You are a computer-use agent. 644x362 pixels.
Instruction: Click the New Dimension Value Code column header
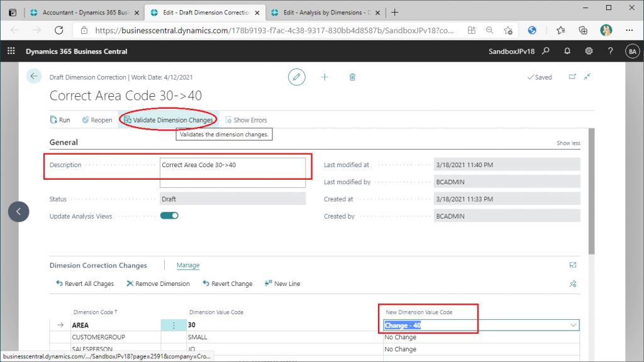click(x=419, y=312)
